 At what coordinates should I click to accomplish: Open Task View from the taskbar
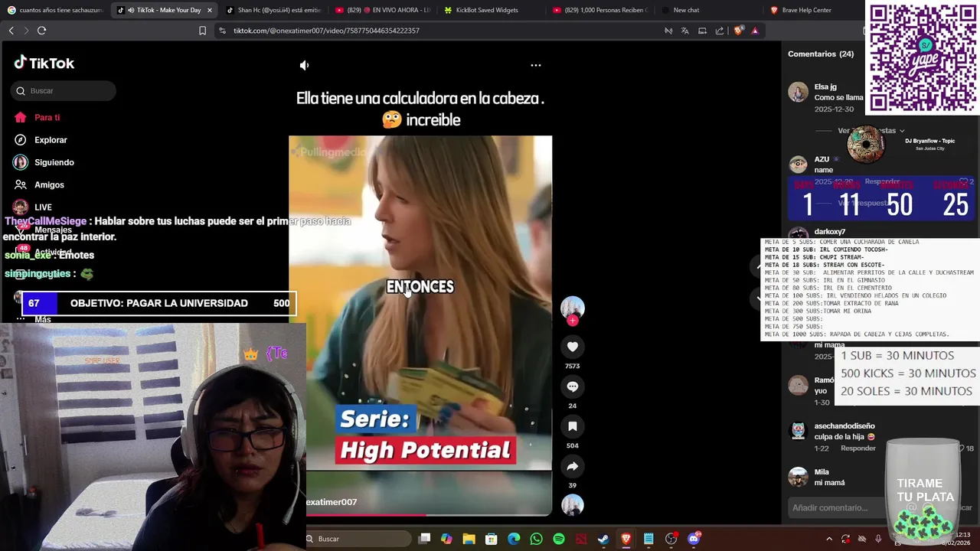425,539
